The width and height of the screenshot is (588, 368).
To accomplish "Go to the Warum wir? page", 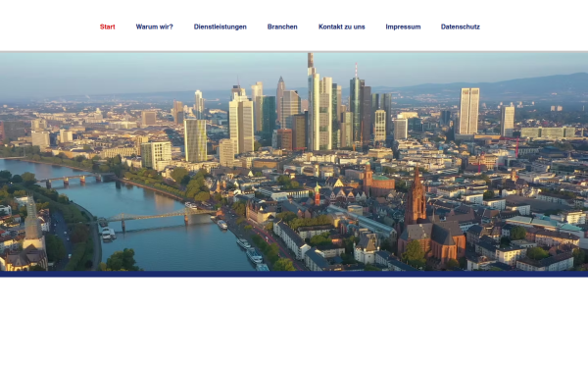I will tap(154, 26).
